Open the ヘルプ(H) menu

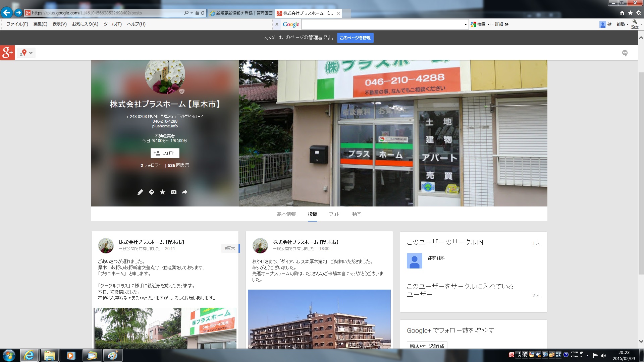136,24
